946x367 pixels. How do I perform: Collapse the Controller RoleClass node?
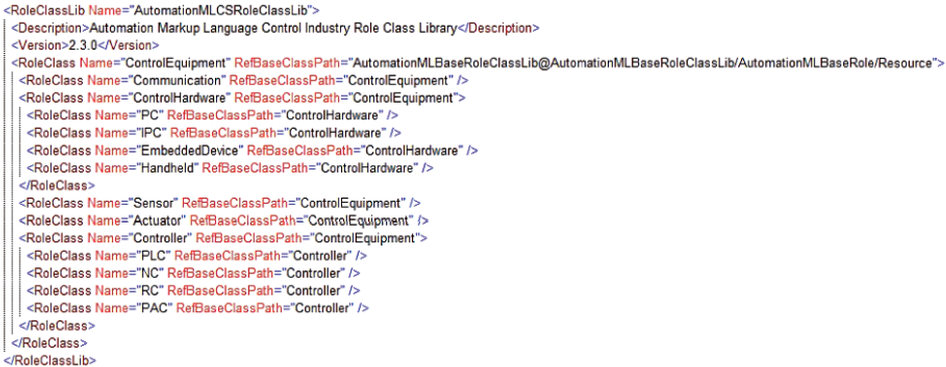pyautogui.click(x=223, y=238)
